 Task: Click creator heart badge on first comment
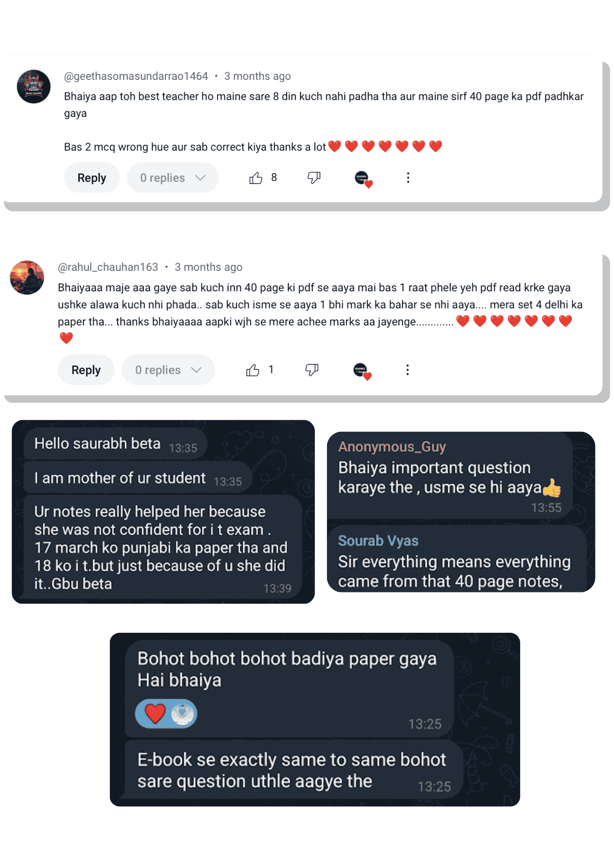(363, 179)
